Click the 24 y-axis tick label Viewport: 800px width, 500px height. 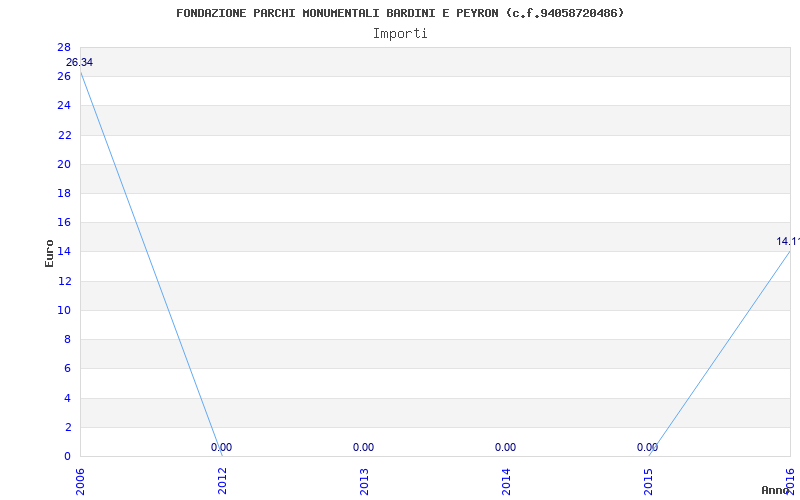(x=64, y=106)
